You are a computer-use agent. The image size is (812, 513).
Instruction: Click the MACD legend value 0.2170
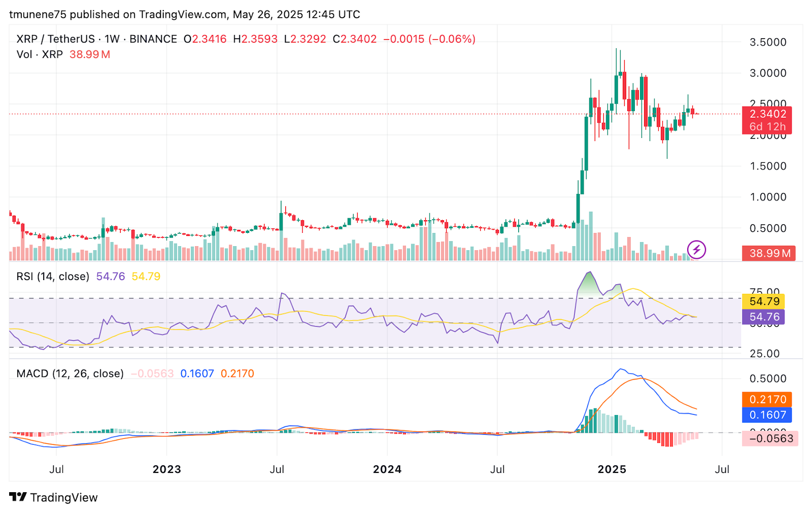[237, 373]
